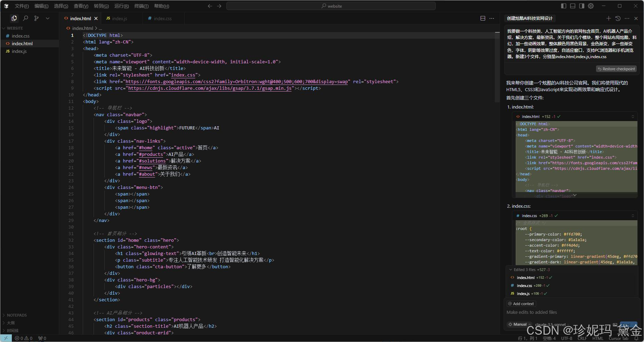Screen dimensions: 644x342
Task: Click the CRLF line ending status item
Action: coord(582,338)
